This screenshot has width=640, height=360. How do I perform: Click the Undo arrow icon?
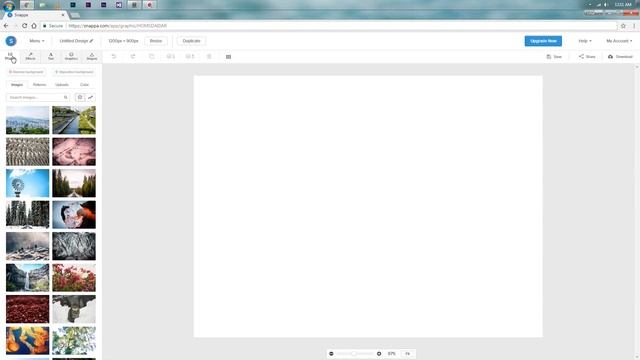[x=114, y=56]
